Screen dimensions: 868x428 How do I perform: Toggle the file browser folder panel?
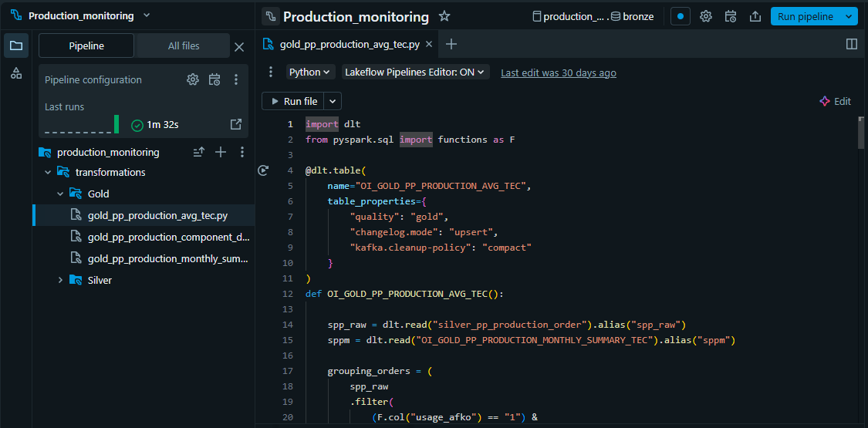point(16,45)
